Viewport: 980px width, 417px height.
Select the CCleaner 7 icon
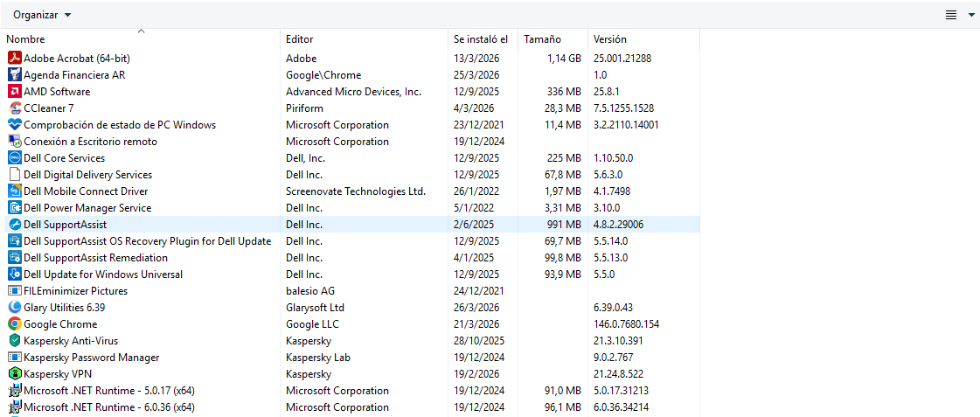pyautogui.click(x=14, y=108)
